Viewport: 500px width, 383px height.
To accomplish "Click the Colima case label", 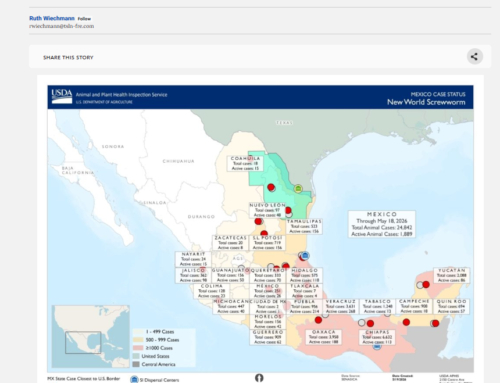I will coord(212,291).
